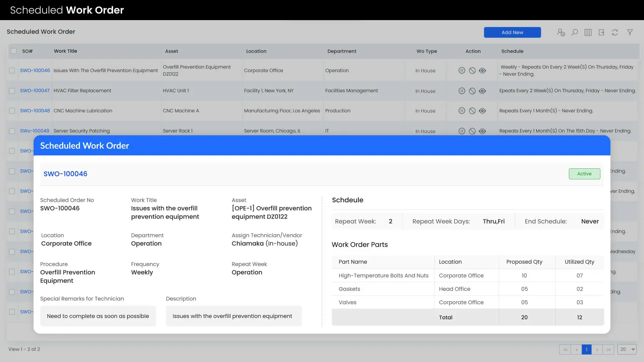Open the column chooser icon

588,33
